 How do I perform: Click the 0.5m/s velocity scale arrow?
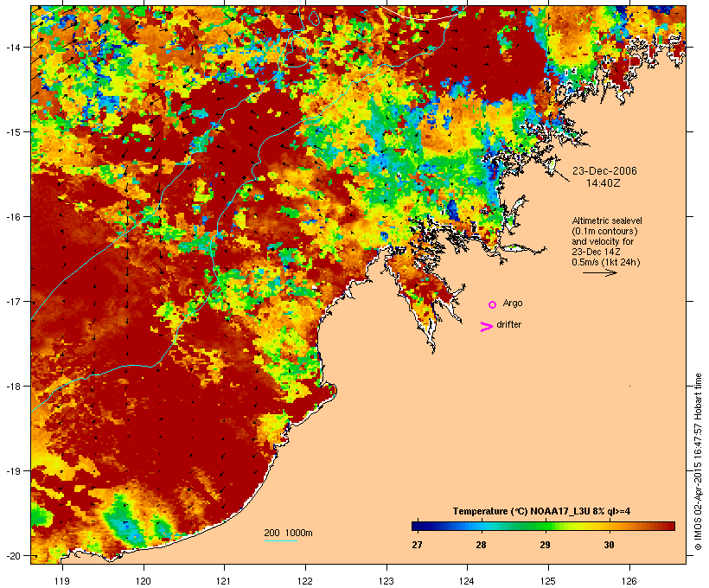point(599,272)
